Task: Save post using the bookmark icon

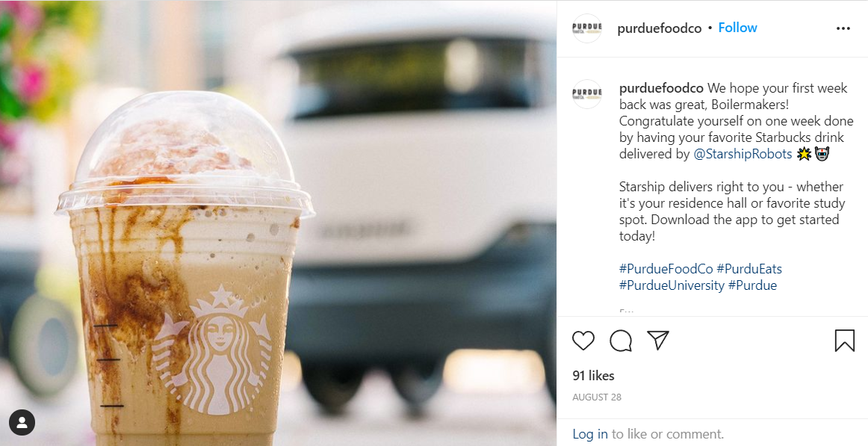Action: coord(844,341)
